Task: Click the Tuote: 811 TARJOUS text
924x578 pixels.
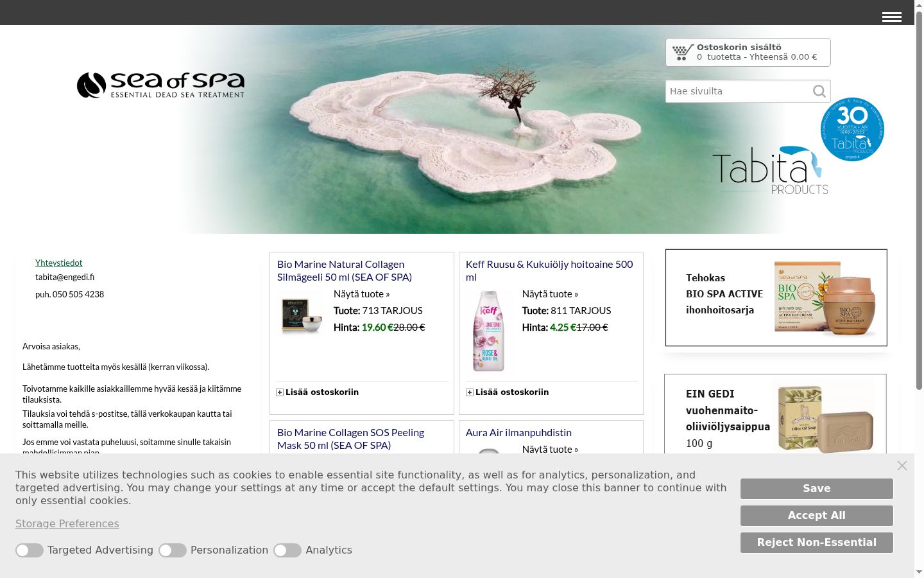Action: pos(567,311)
